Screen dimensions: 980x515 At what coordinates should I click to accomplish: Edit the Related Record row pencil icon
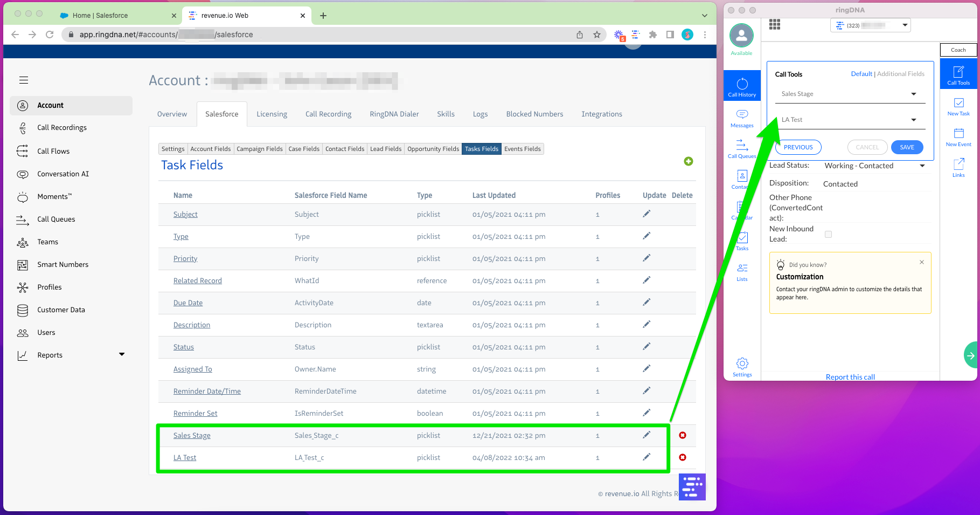tap(647, 280)
